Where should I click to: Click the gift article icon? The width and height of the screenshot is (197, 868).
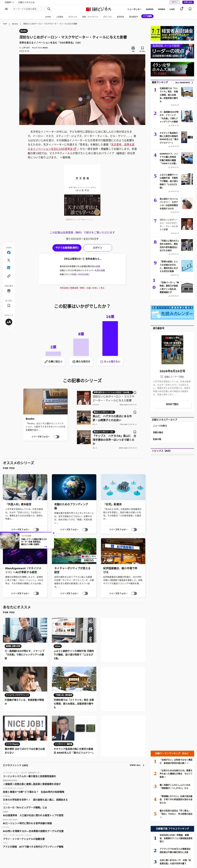coord(9,291)
